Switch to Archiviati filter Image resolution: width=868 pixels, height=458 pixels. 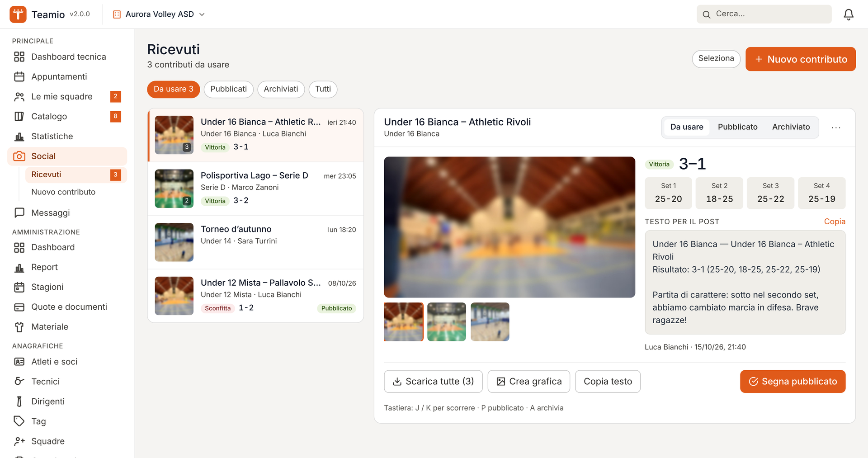(x=281, y=89)
